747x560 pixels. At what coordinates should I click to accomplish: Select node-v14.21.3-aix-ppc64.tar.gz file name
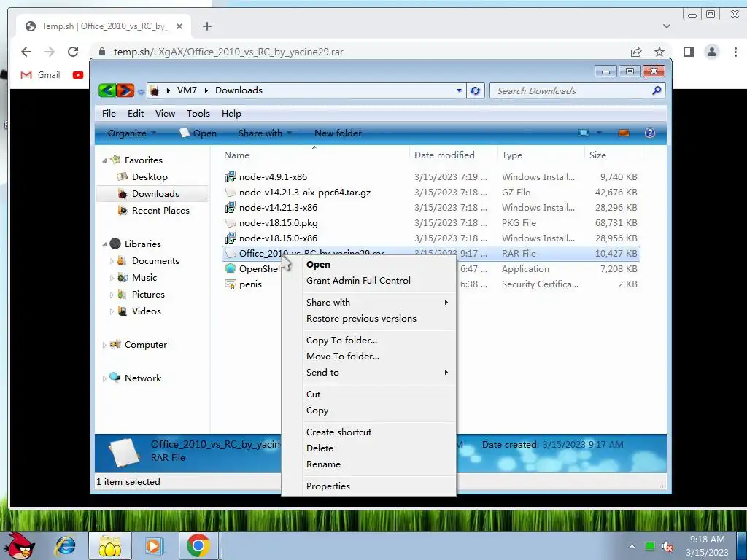(305, 192)
